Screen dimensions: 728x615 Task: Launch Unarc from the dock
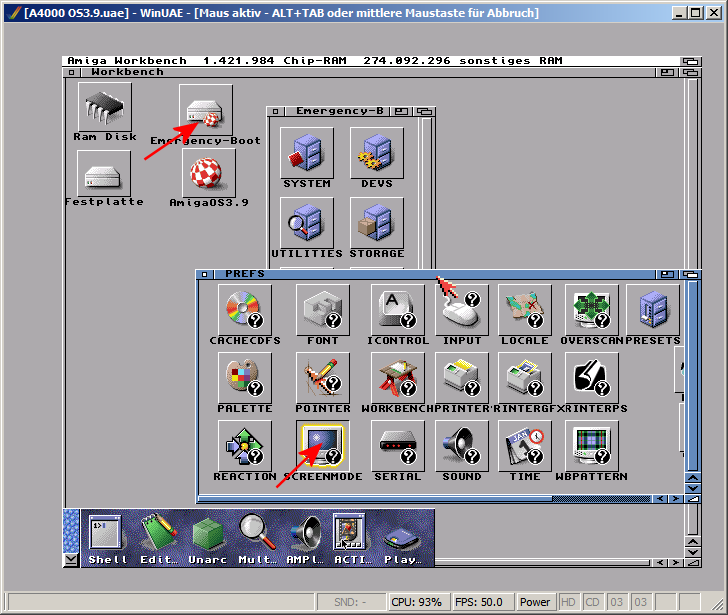tap(207, 538)
